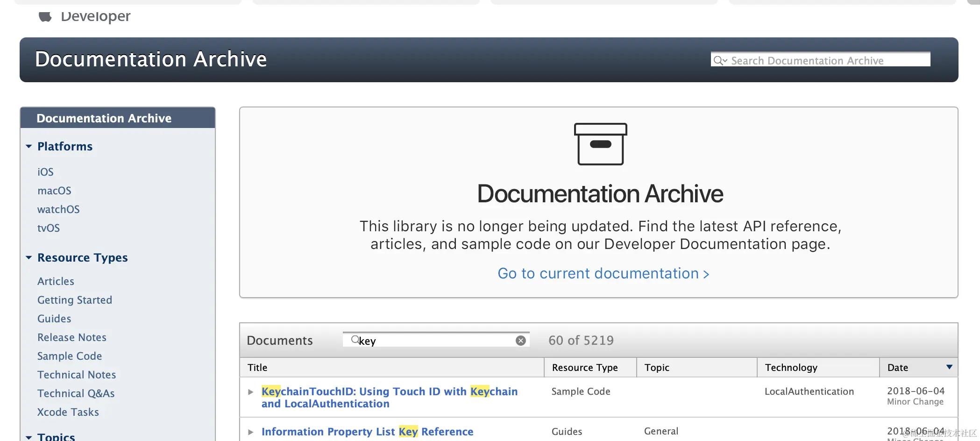Image resolution: width=980 pixels, height=441 pixels.
Task: Expand the KeychainTouchID row details
Action: [251, 392]
